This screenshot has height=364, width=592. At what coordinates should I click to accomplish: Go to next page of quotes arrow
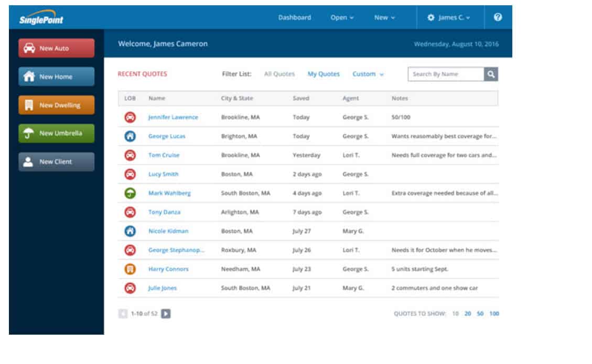(166, 313)
